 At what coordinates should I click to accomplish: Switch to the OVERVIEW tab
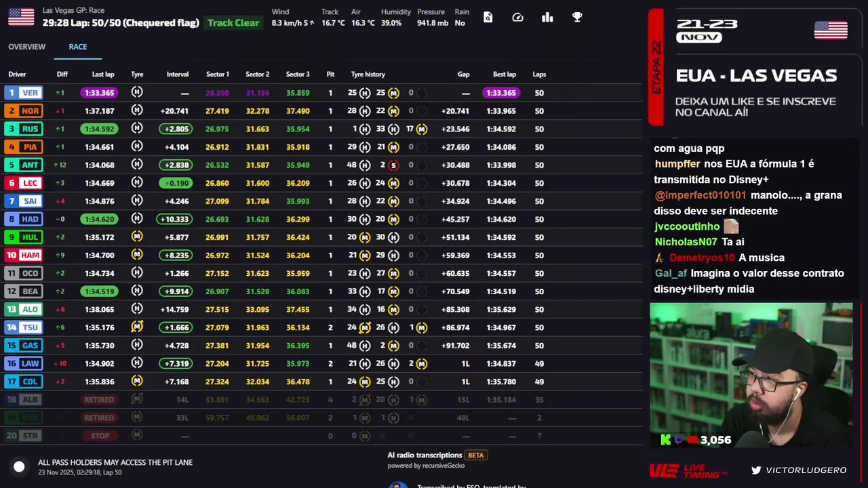tap(27, 47)
